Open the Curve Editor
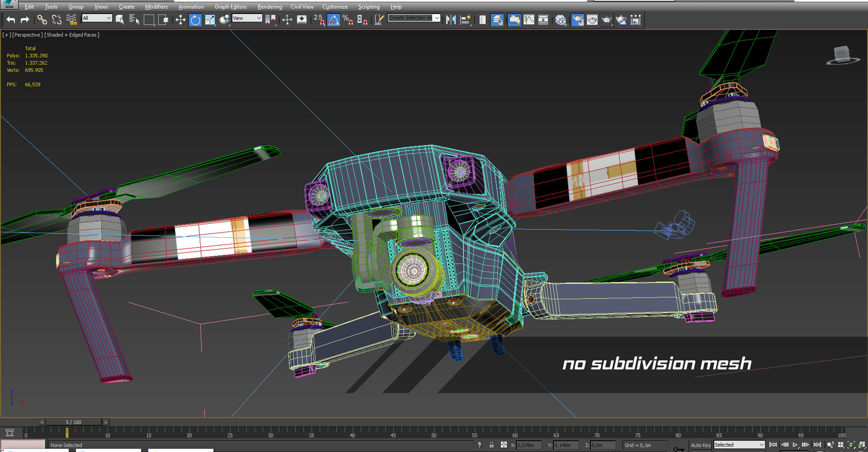Viewport: 868px width, 452px height. click(529, 20)
